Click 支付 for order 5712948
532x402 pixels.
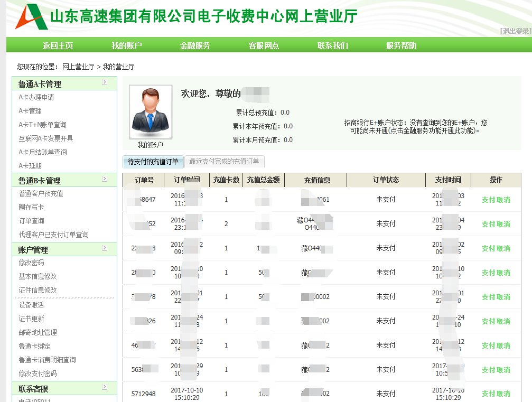pyautogui.click(x=488, y=394)
